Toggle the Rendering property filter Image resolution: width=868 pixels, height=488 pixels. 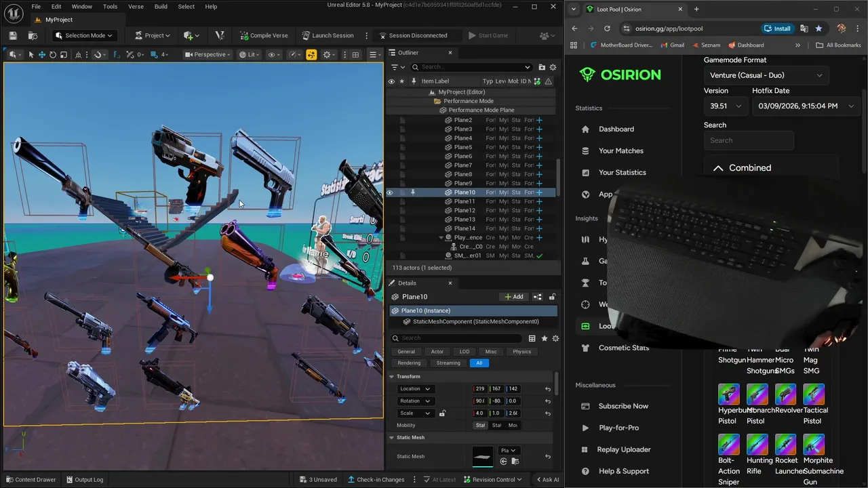[409, 363]
